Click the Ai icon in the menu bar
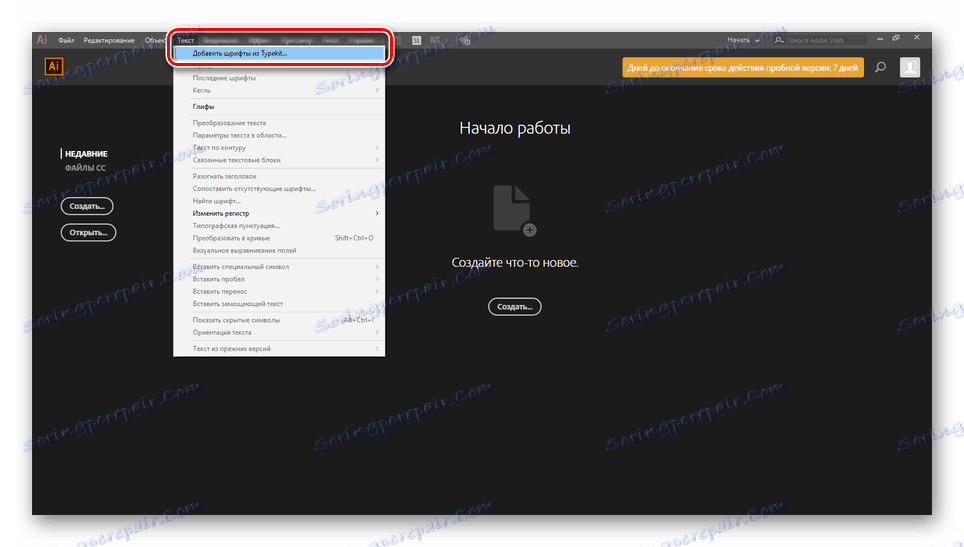 pyautogui.click(x=42, y=40)
